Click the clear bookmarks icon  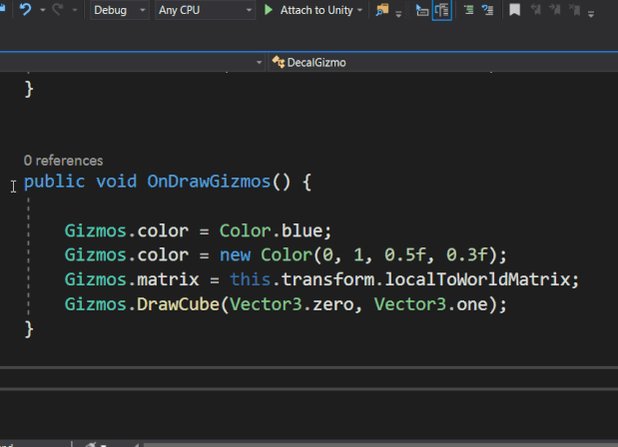[x=574, y=9]
